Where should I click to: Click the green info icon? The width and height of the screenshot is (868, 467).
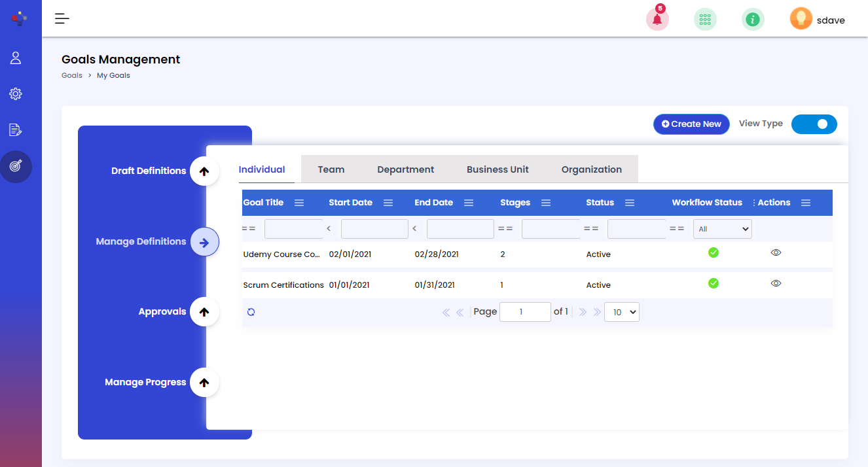pos(753,20)
